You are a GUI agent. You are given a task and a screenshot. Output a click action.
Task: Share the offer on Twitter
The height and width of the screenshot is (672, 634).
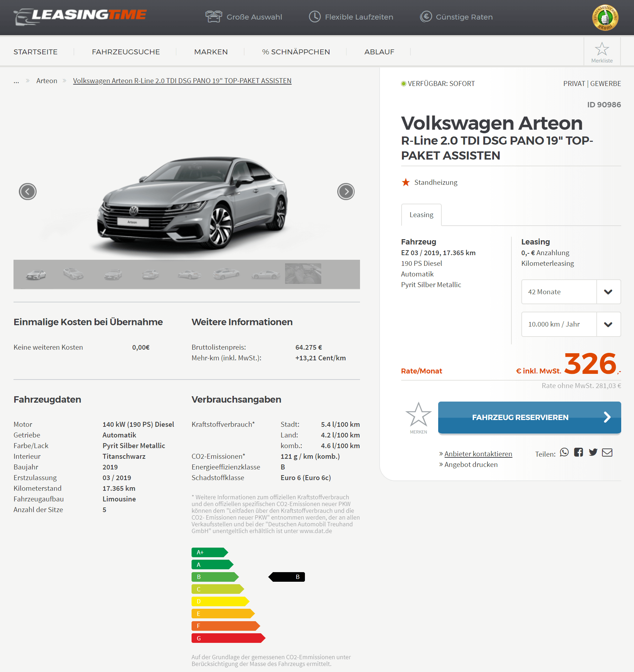tap(593, 452)
